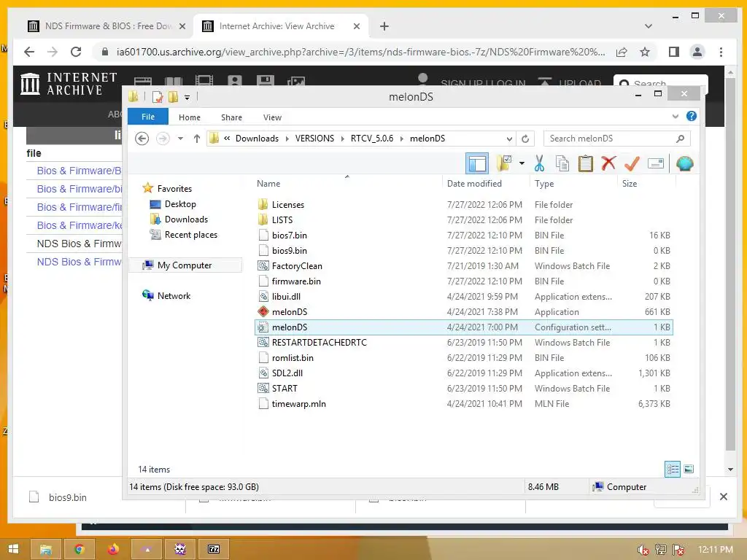The width and height of the screenshot is (747, 560).
Task: Click the red X Delete icon
Action: click(x=608, y=163)
